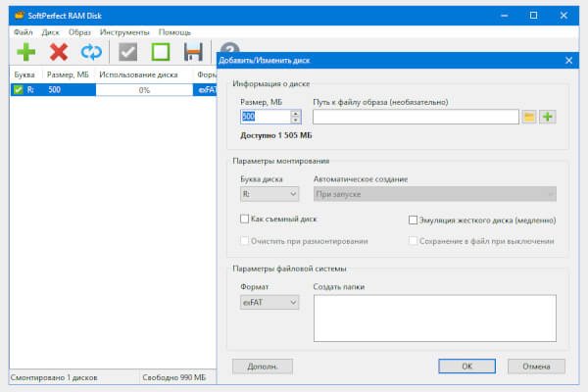Click the help question mark toolbar icon
588x392 pixels.
[229, 48]
